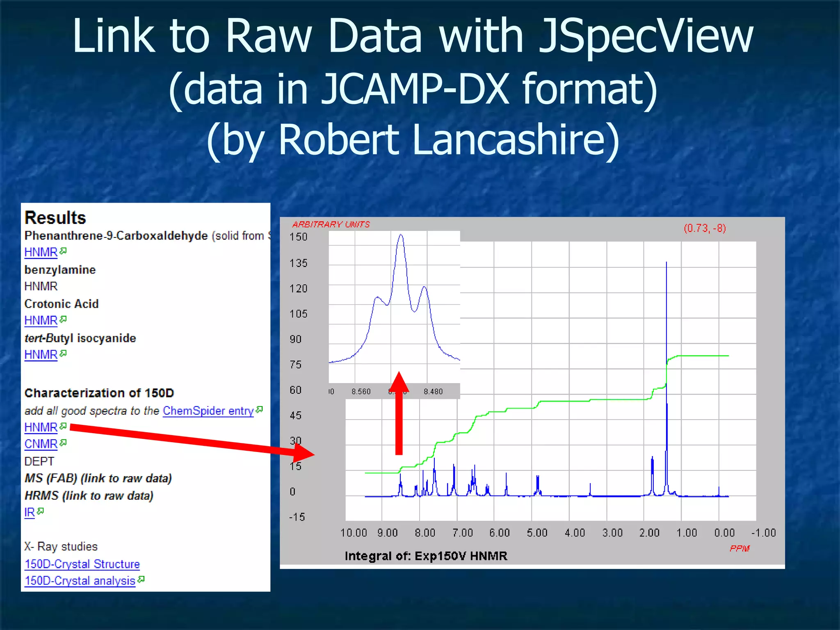Click the '2.00' x-axis tick label
The image size is (840, 630).
[649, 533]
